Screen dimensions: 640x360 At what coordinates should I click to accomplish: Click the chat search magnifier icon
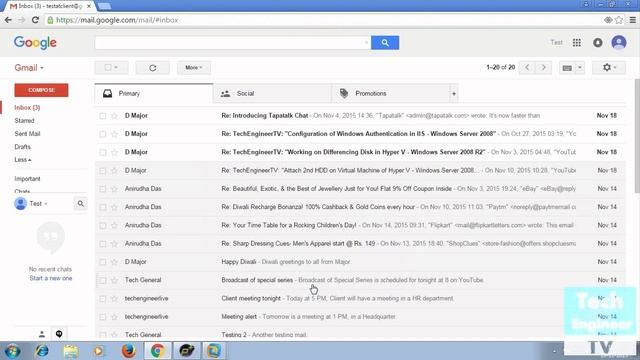tap(80, 203)
